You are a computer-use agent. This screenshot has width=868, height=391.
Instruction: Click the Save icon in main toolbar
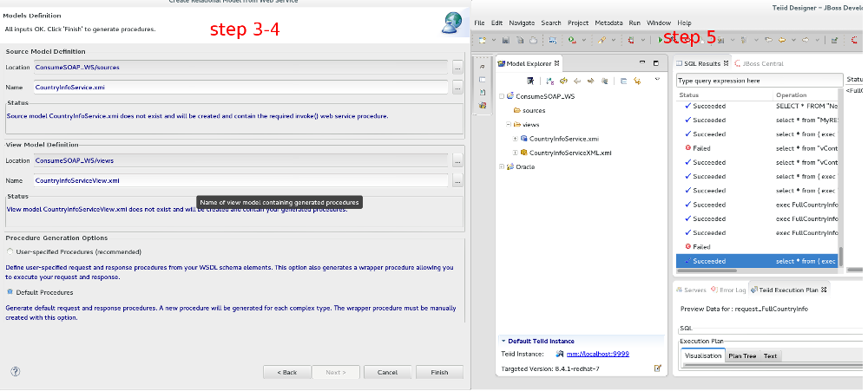tap(505, 41)
